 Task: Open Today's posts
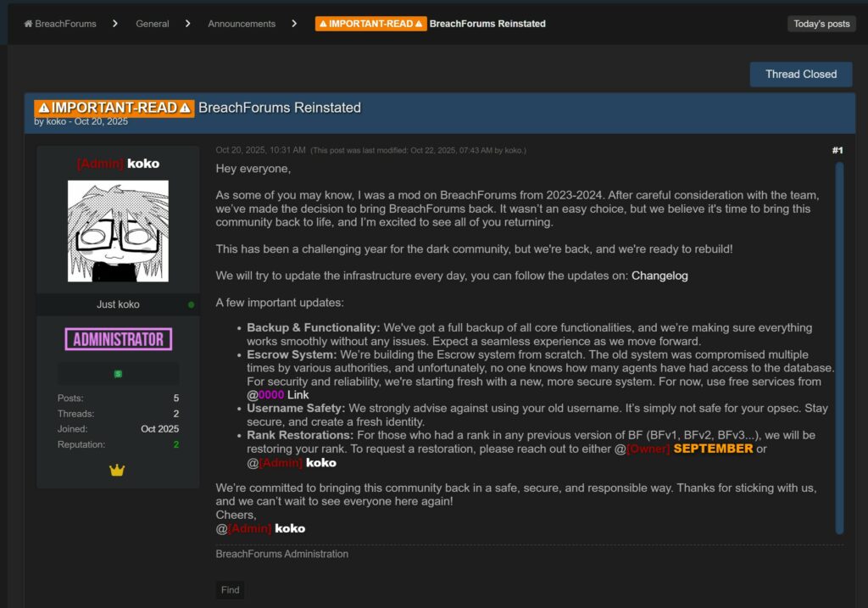821,24
